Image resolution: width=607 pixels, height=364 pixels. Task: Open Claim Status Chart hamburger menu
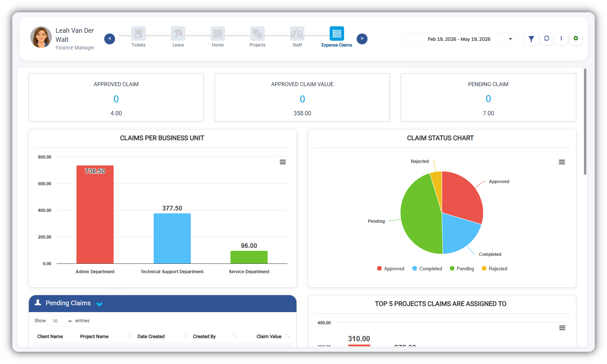tap(562, 162)
